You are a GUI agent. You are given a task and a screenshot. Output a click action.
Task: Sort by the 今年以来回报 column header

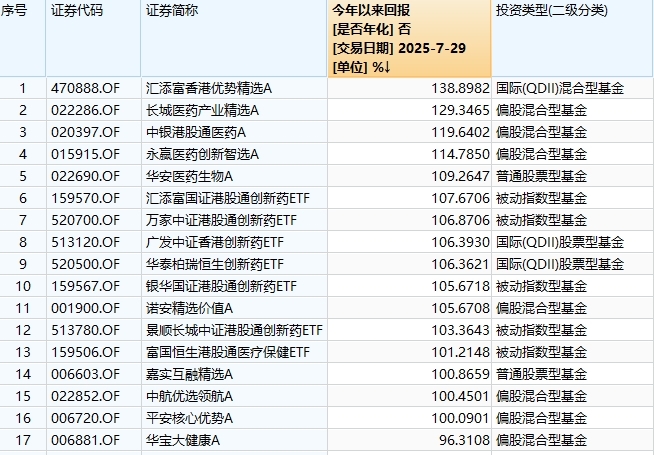[409, 38]
